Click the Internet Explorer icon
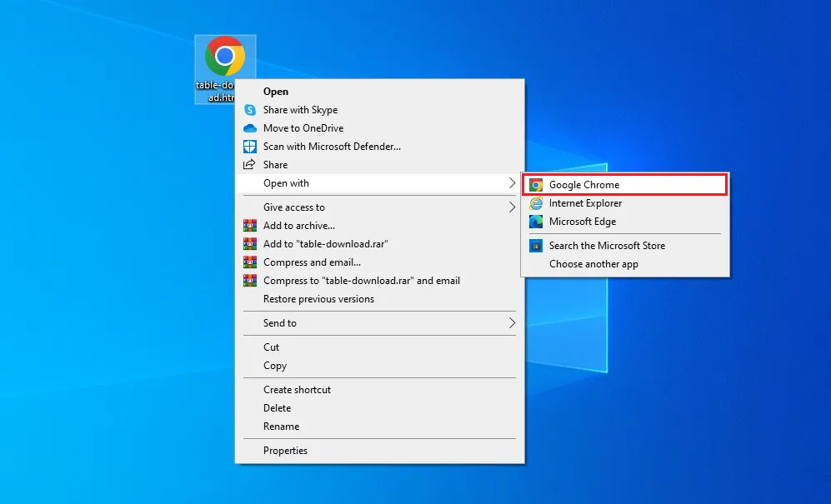Viewport: 831px width, 504px height. coord(536,203)
